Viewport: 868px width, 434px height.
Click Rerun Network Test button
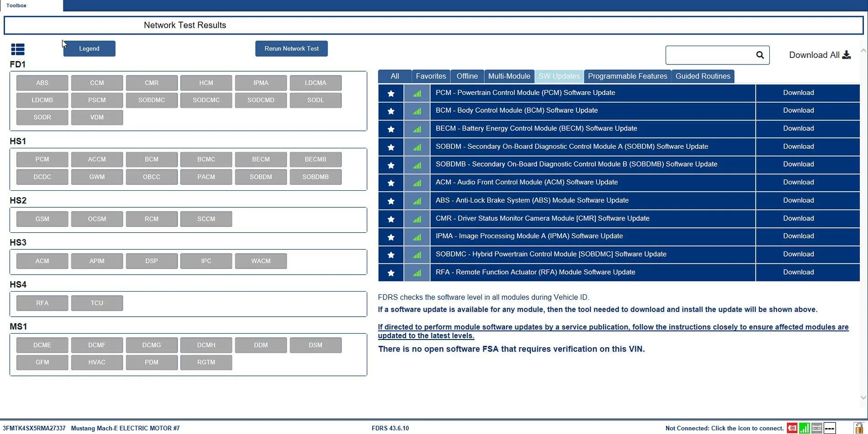coord(291,48)
